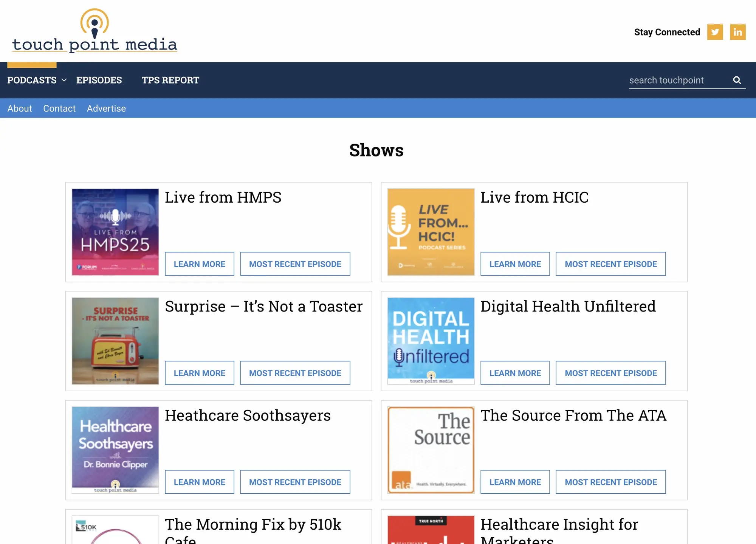The width and height of the screenshot is (756, 544).
Task: Open Digital Health Unfiltered cover thumbnail
Action: coord(431,341)
